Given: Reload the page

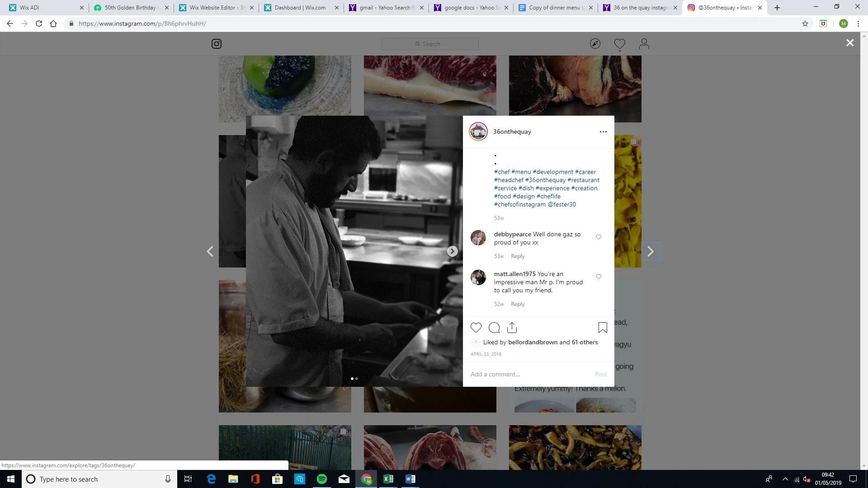Looking at the screenshot, I should pyautogui.click(x=39, y=23).
